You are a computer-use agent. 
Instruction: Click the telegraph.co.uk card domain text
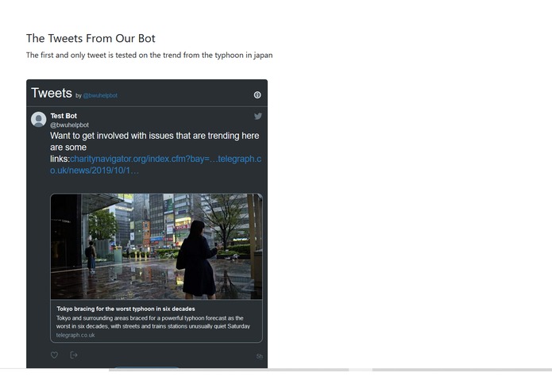click(75, 335)
